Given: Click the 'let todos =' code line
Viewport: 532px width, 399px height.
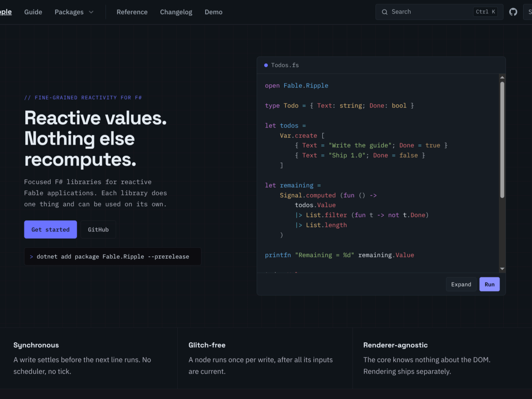Looking at the screenshot, I should click(x=286, y=125).
